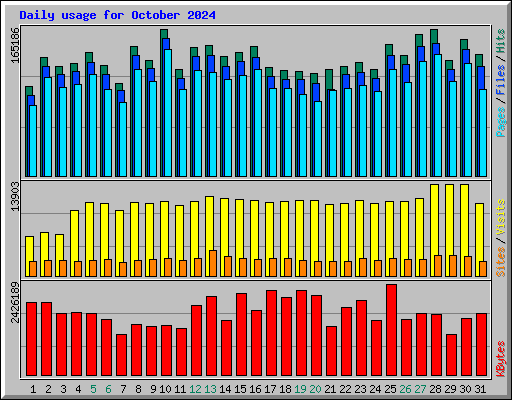The width and height of the screenshot is (512, 400).
Task: Click the "165186" axis value
Action: [15, 45]
